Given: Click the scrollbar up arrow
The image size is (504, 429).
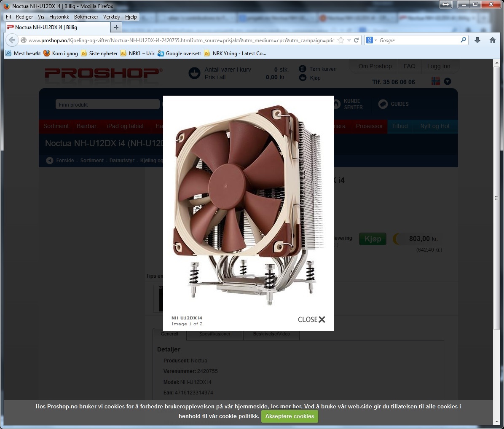Looking at the screenshot, I should tap(496, 62).
